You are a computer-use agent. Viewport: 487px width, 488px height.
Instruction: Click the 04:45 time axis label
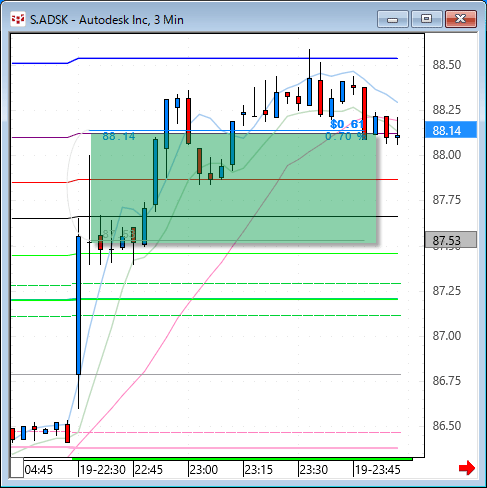pos(39,470)
